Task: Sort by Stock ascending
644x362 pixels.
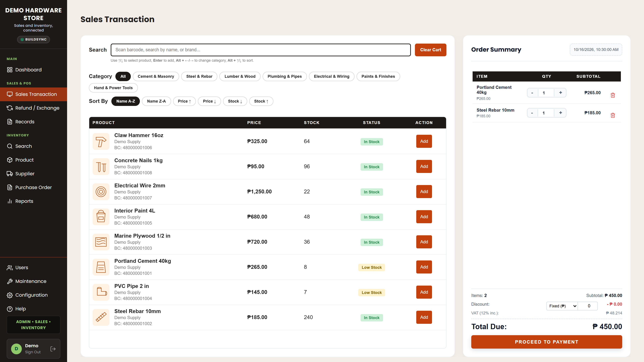Action: click(x=261, y=101)
